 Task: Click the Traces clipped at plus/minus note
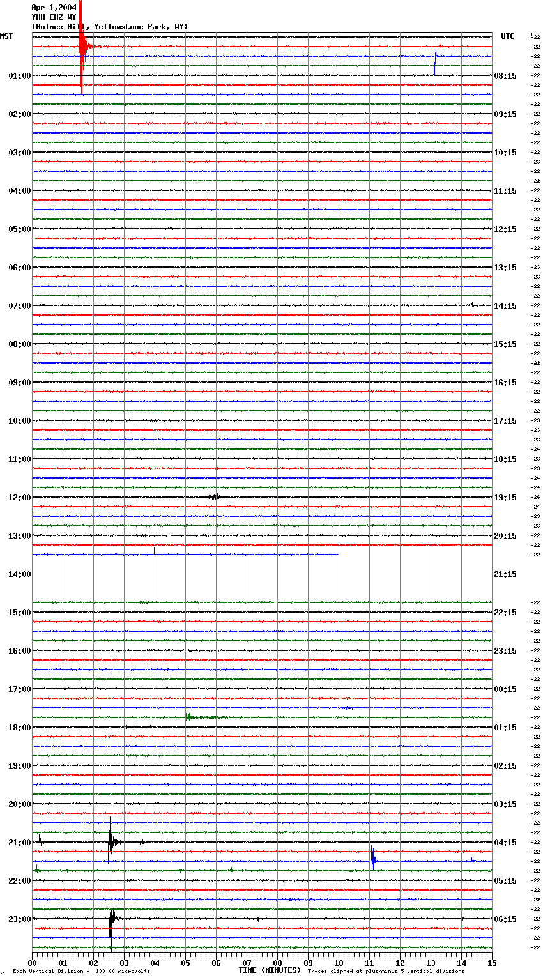386,972
